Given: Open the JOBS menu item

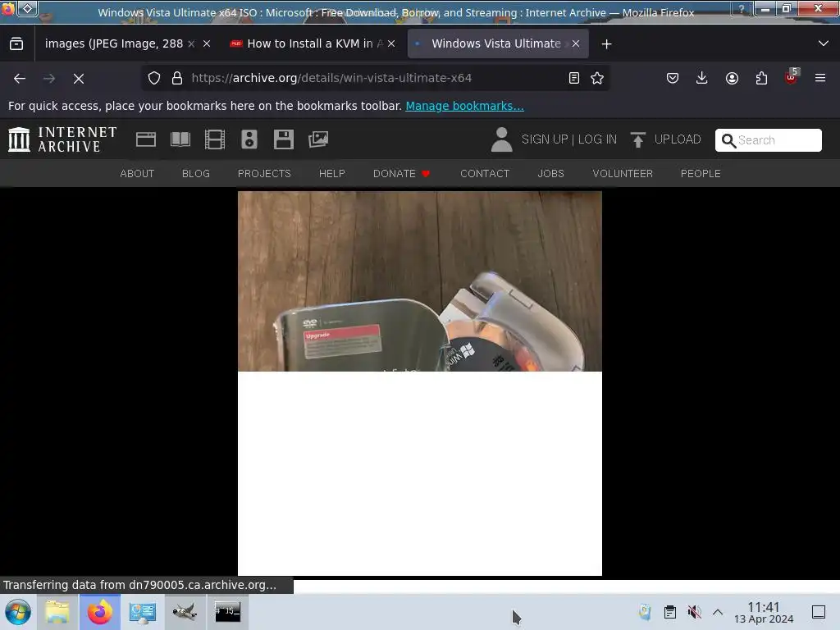Looking at the screenshot, I should [550, 174].
